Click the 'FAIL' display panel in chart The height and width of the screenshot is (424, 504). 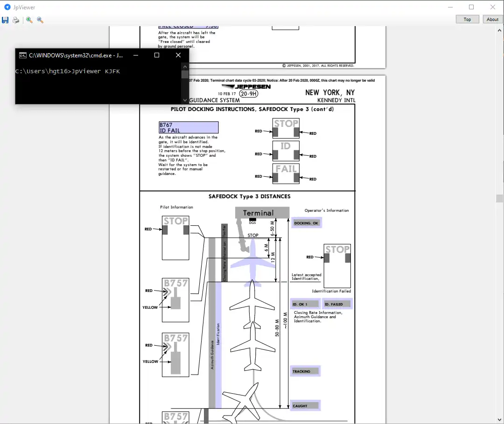pos(286,174)
